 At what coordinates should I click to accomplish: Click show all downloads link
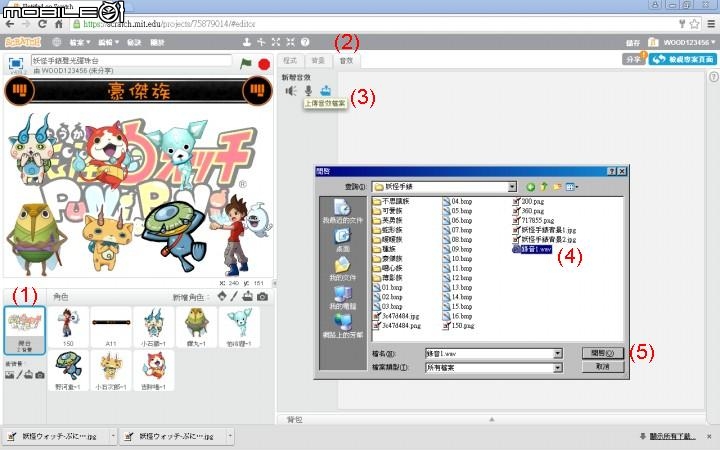(x=672, y=436)
